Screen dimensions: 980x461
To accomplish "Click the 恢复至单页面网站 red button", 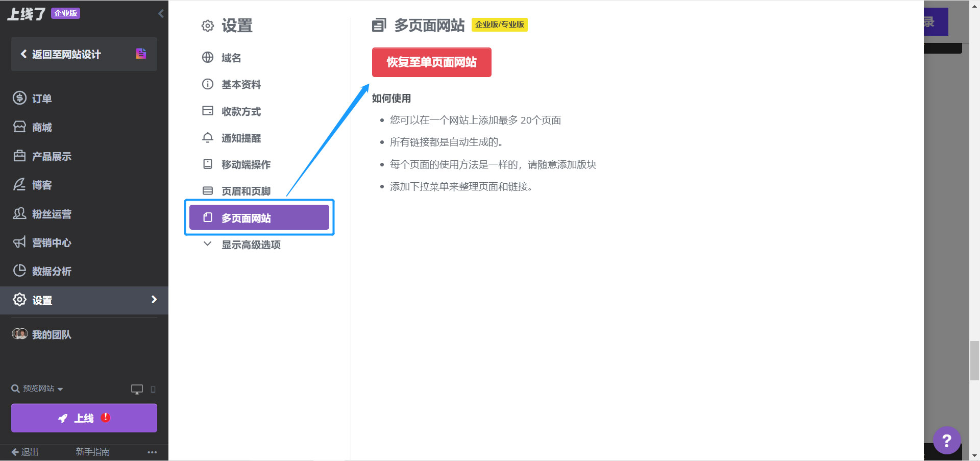I will click(431, 62).
